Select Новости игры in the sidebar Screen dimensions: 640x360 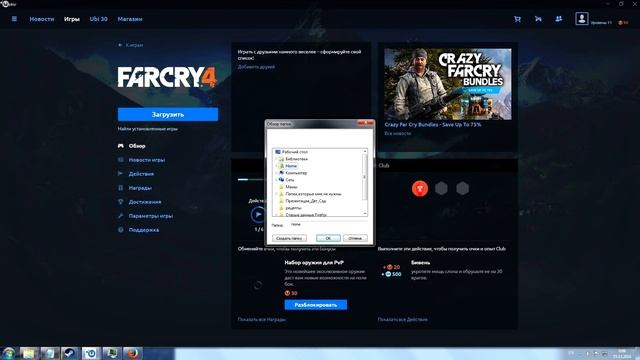[147, 160]
